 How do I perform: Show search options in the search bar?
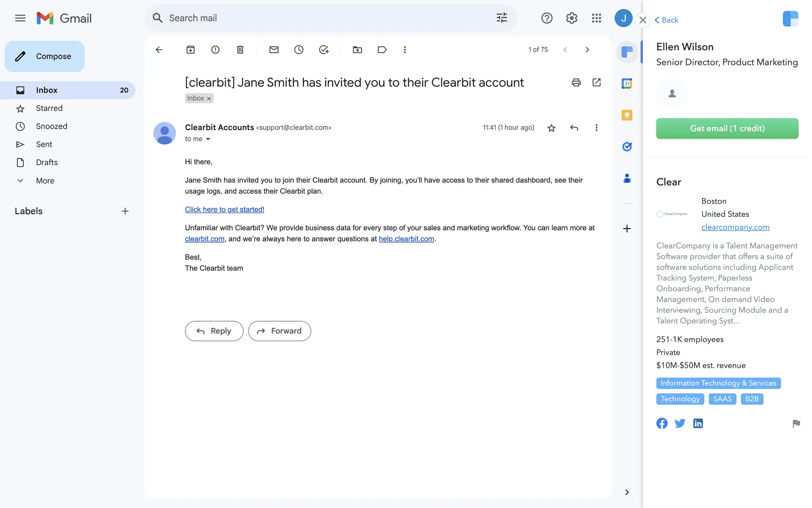pos(502,18)
